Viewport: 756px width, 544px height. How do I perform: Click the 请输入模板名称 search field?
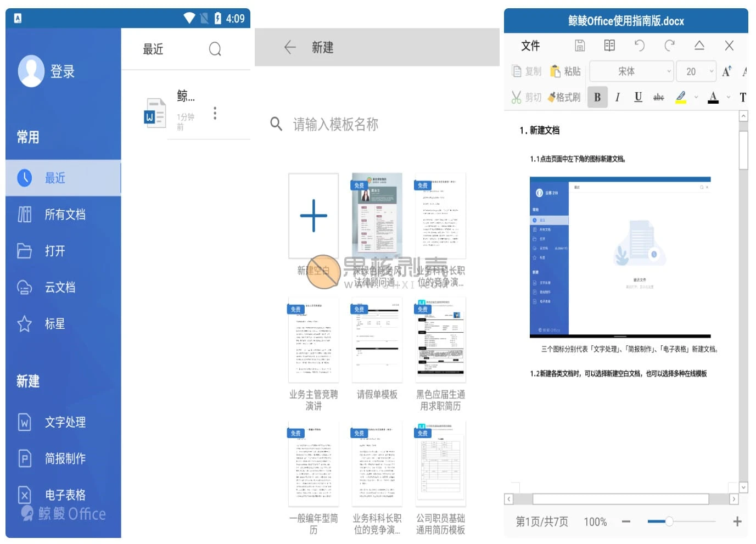coord(335,125)
